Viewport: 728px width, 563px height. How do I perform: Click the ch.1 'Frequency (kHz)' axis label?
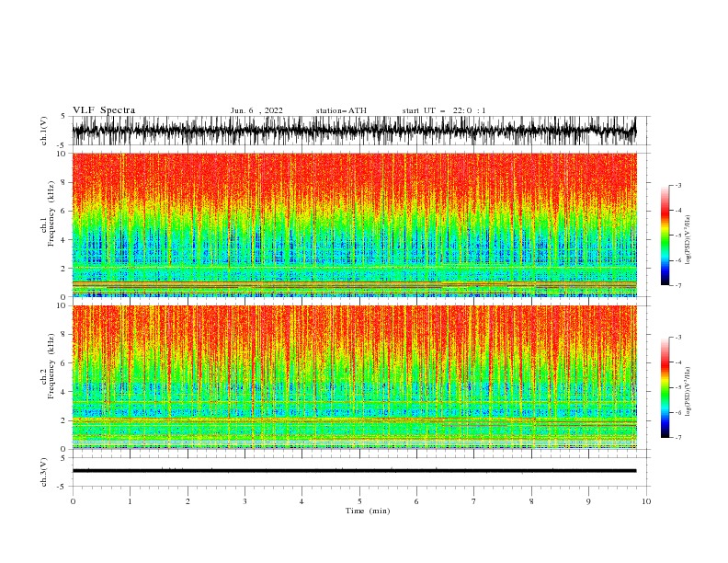51,213
